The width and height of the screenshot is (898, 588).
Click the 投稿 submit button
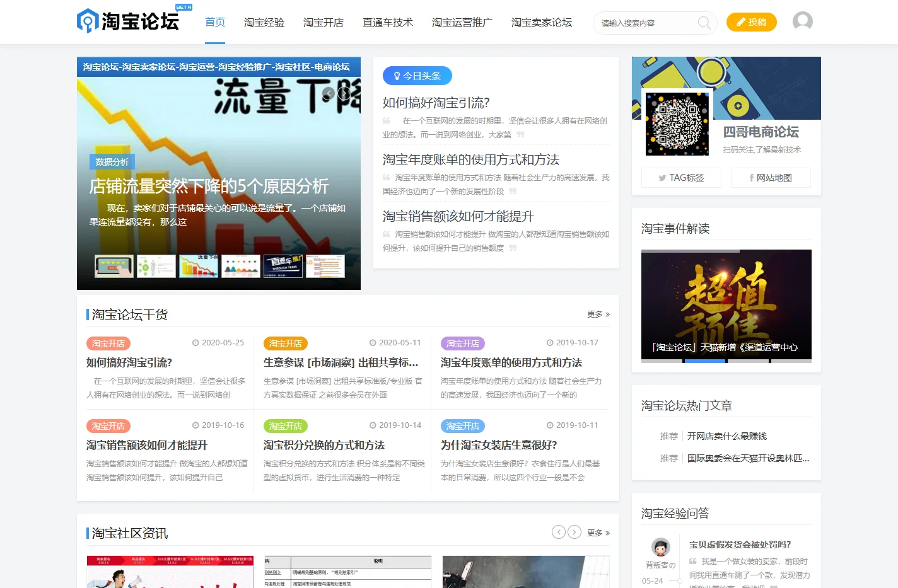point(751,22)
